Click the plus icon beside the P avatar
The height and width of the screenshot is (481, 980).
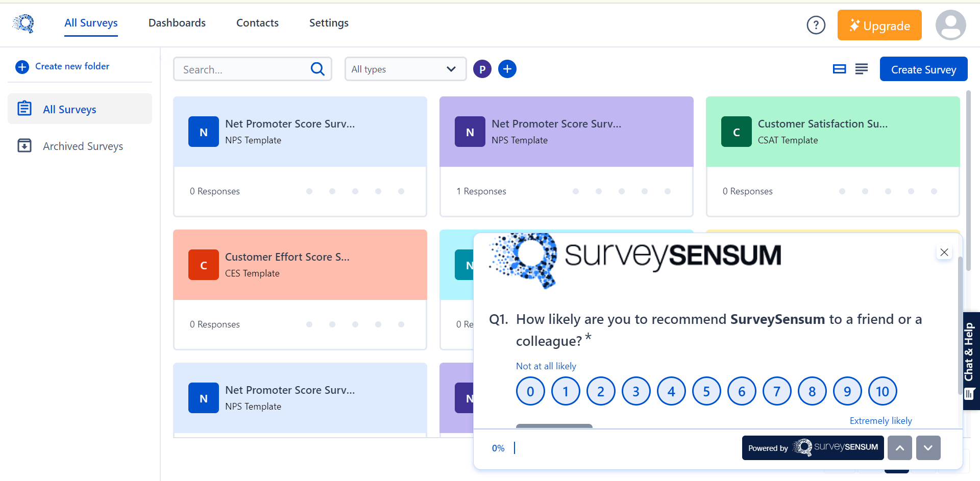point(507,68)
